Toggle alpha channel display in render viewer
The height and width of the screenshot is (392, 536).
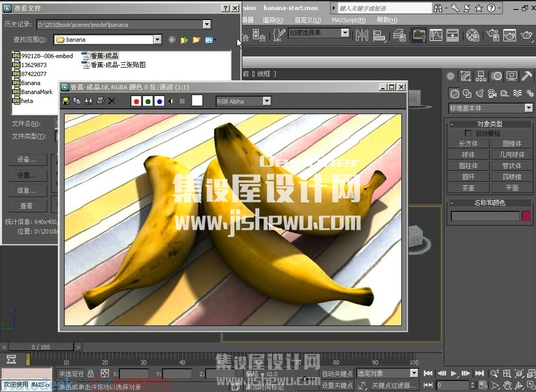coord(171,101)
